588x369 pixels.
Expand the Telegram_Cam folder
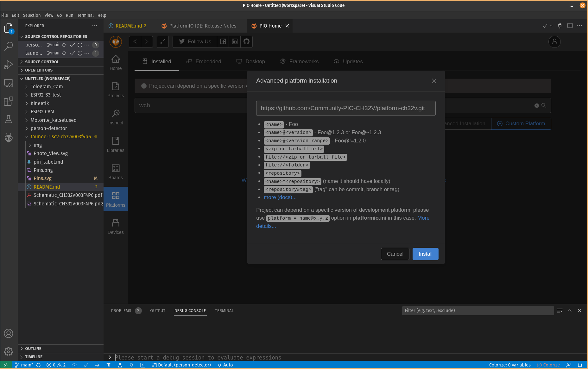(x=47, y=86)
